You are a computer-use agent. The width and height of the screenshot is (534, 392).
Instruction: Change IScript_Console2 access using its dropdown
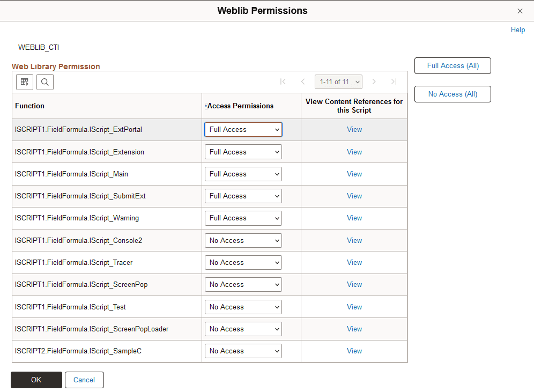(243, 240)
